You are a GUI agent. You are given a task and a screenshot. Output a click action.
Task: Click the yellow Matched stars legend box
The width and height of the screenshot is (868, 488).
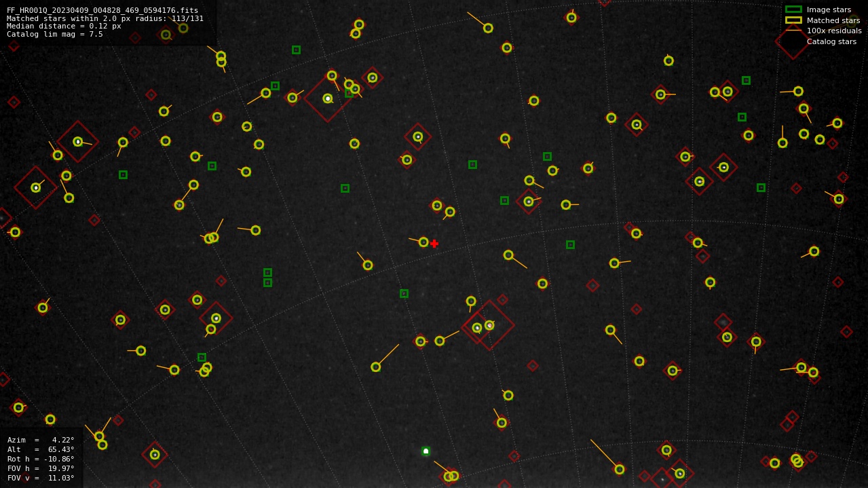coord(793,20)
